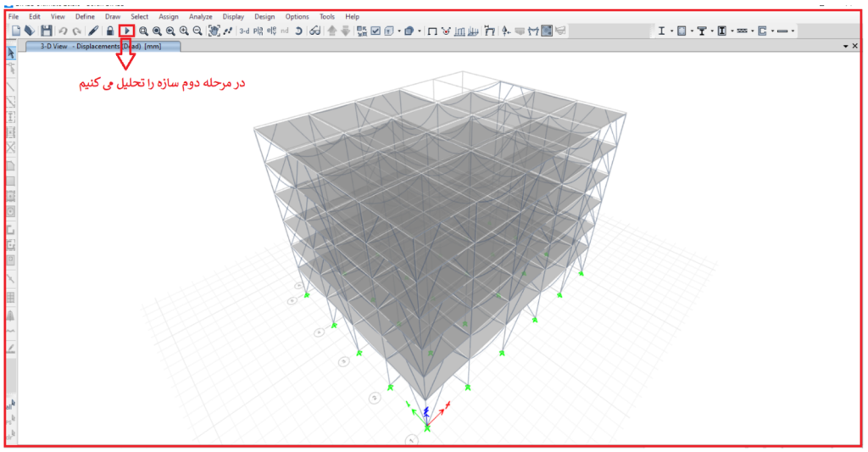Choose the reshape object tool in sidebar
Viewport: 868px width, 452px height.
pyautogui.click(x=10, y=69)
